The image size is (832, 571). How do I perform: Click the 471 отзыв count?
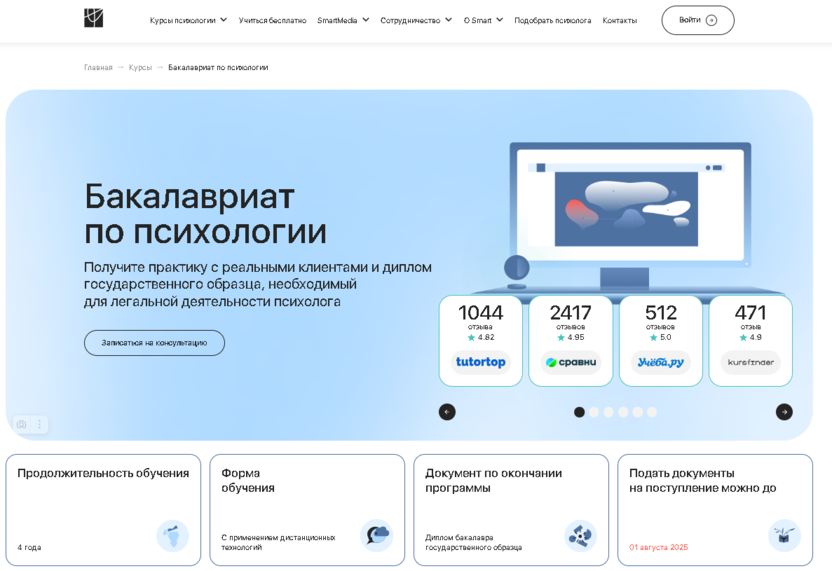pyautogui.click(x=751, y=316)
